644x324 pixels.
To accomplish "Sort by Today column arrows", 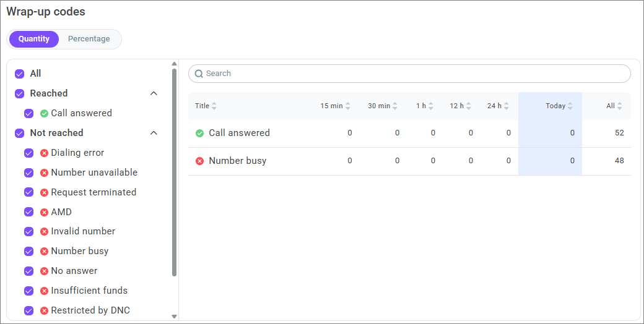I will pos(570,106).
